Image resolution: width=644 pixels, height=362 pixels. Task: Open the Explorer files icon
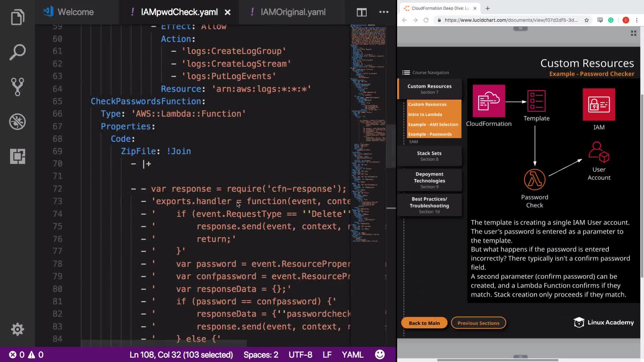17,17
